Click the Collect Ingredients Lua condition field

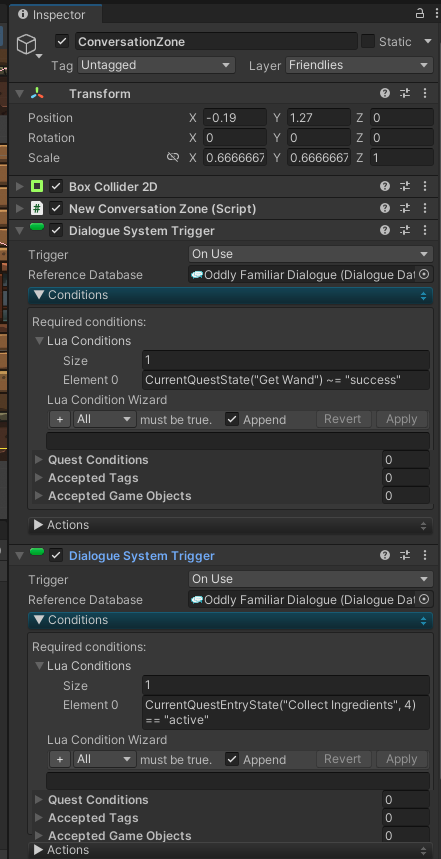pos(285,712)
